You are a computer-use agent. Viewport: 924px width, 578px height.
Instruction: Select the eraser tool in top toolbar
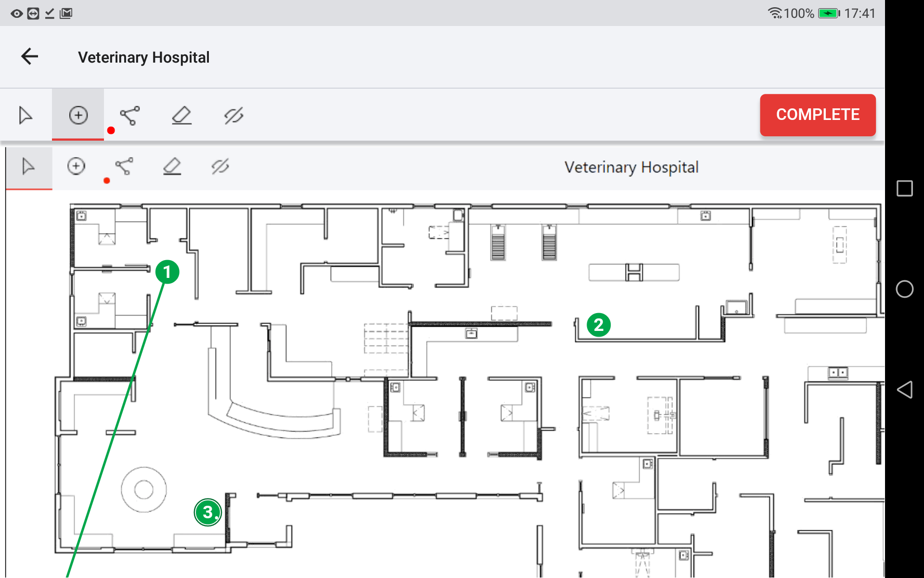pos(181,116)
